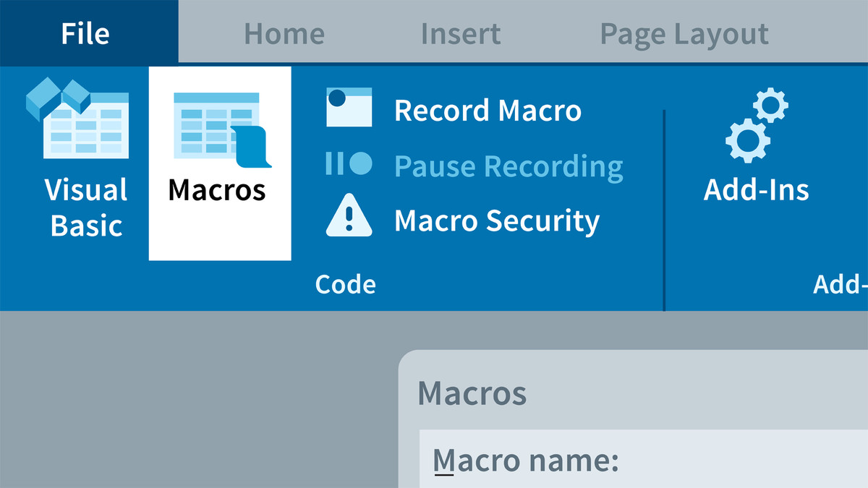Click the Visual Basic blocks icon
The image size is (868, 488).
(x=77, y=119)
